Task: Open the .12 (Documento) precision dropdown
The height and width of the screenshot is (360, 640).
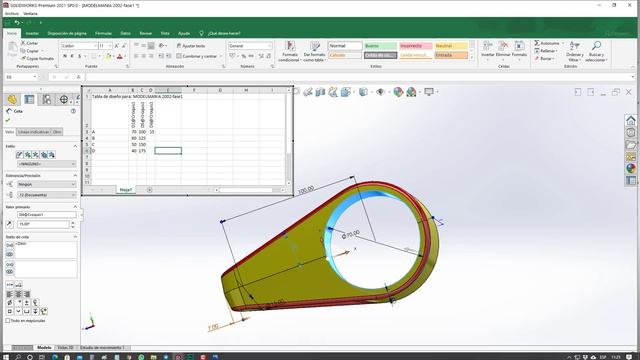Action: (x=47, y=195)
